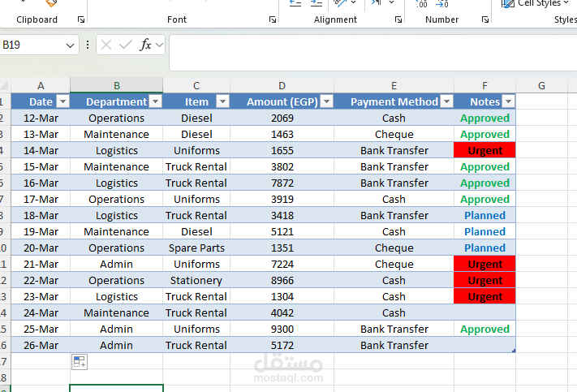Select the Admin cell in 21-Mar row

(x=116, y=264)
